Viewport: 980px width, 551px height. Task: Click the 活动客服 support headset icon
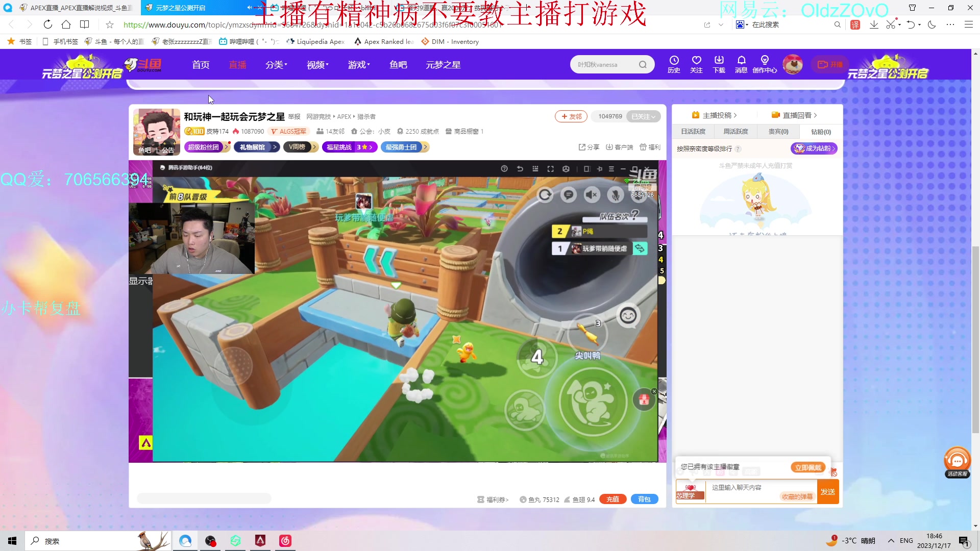(957, 462)
